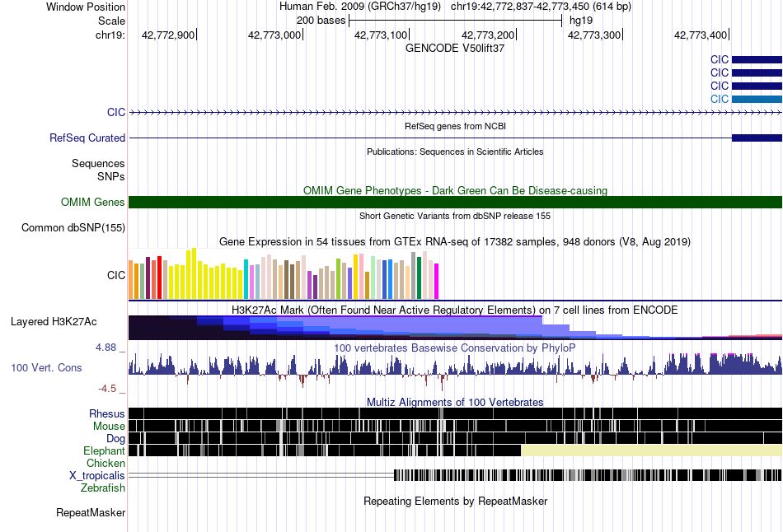Image resolution: width=783 pixels, height=532 pixels.
Task: Click the Zebrafish alignment label
Action: (103, 488)
